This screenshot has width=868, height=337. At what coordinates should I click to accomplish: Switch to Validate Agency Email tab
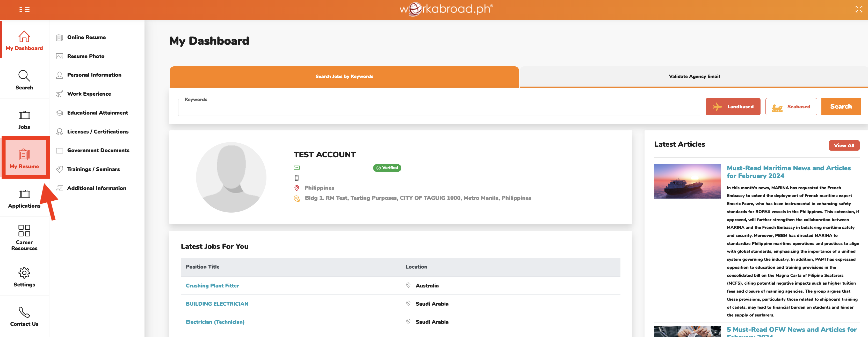pyautogui.click(x=694, y=76)
